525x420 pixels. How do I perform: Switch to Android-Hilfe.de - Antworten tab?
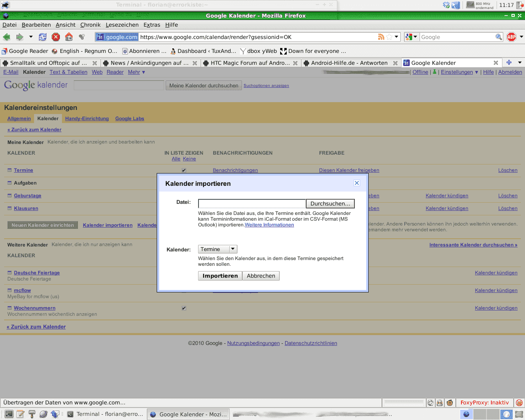[x=351, y=63]
